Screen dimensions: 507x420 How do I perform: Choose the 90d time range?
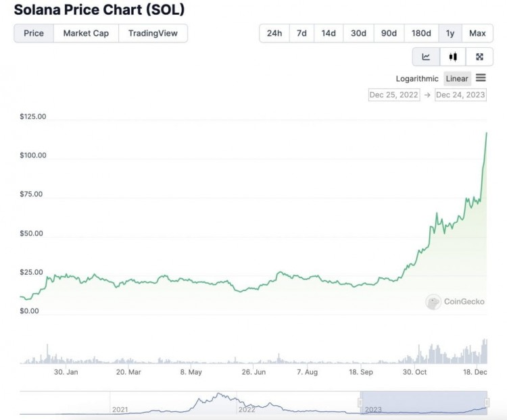(x=389, y=33)
